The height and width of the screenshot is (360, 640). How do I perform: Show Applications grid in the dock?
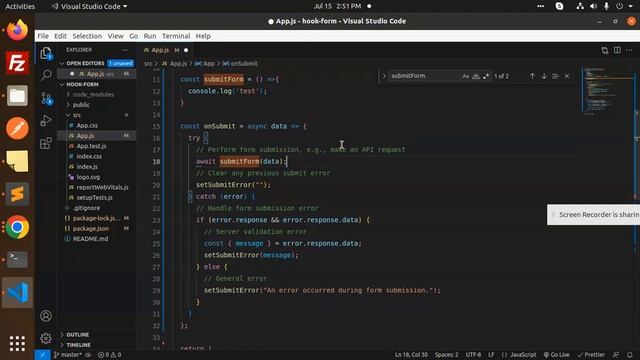point(17,343)
